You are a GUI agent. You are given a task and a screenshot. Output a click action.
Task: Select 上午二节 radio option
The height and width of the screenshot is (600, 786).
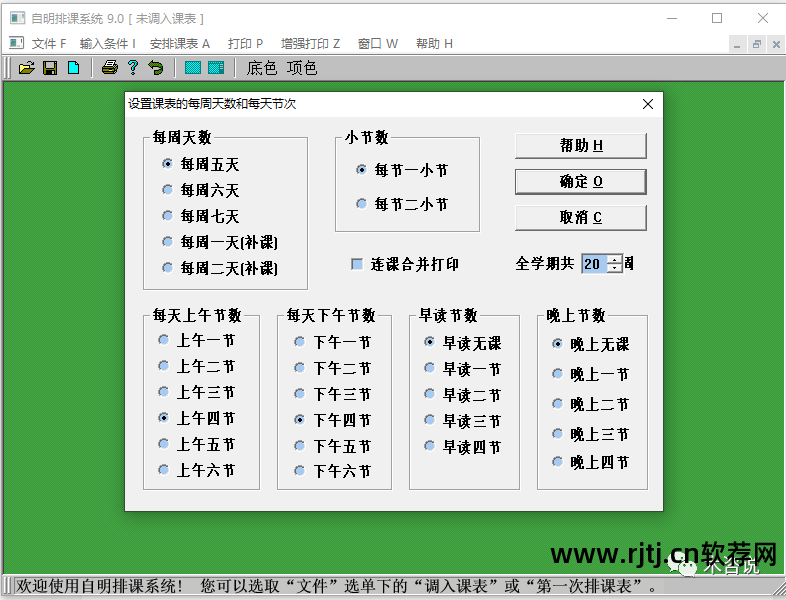pyautogui.click(x=196, y=366)
